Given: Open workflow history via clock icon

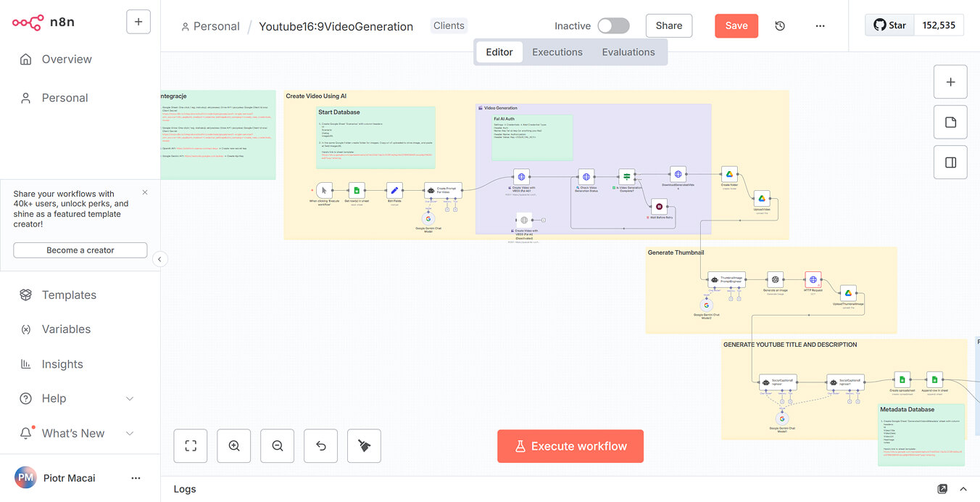Looking at the screenshot, I should (x=779, y=25).
